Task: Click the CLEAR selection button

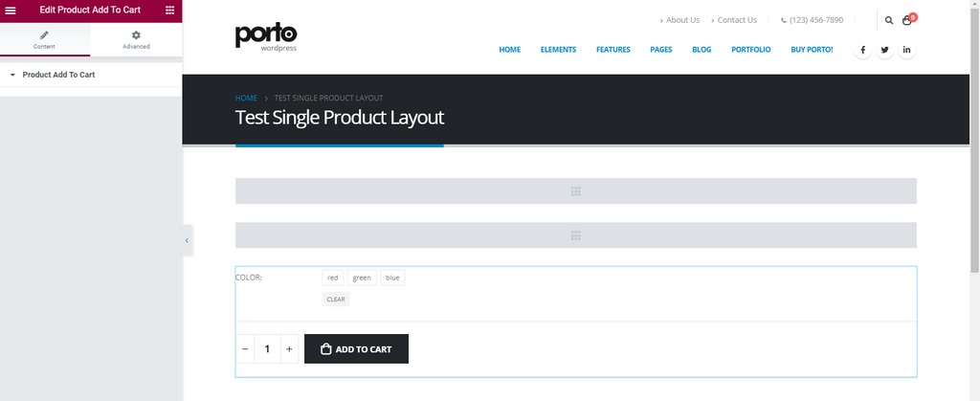Action: 336,300
